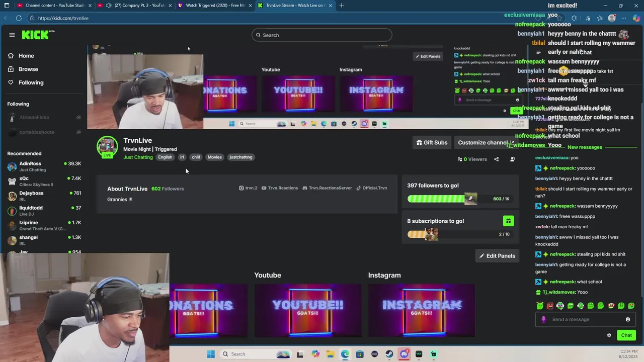The image size is (644, 362).
Task: Click the red angry emote
Action: pos(550,306)
